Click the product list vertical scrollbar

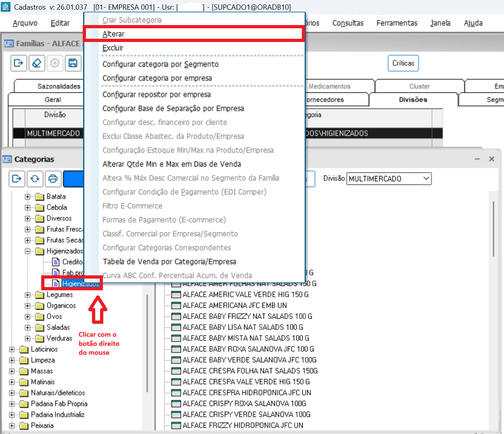click(x=493, y=229)
